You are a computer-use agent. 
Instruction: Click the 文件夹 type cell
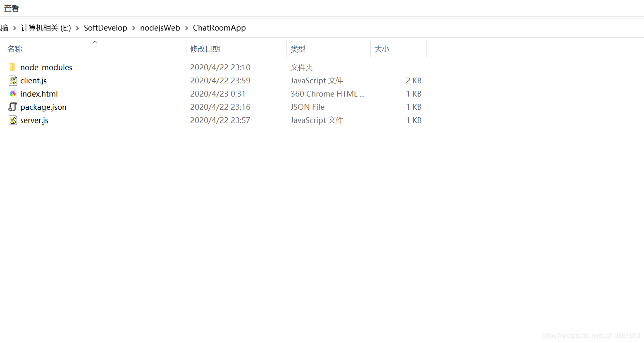(x=302, y=67)
